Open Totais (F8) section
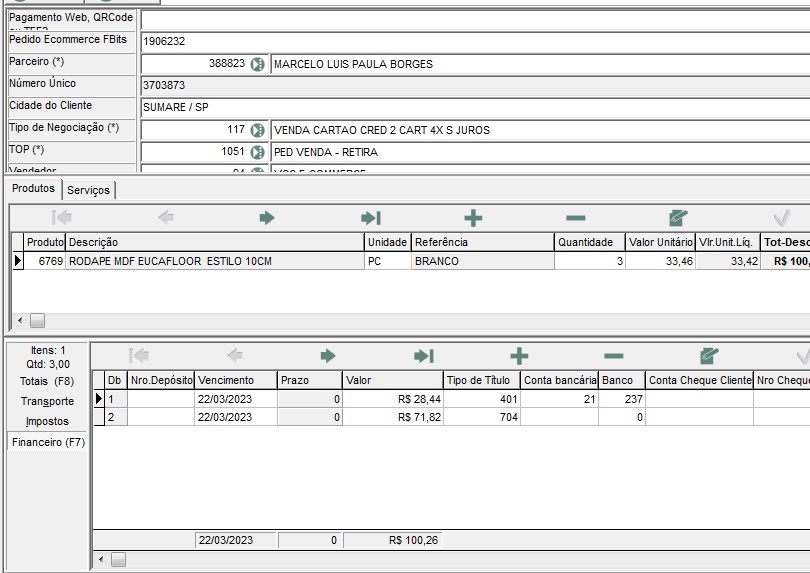 [47, 381]
